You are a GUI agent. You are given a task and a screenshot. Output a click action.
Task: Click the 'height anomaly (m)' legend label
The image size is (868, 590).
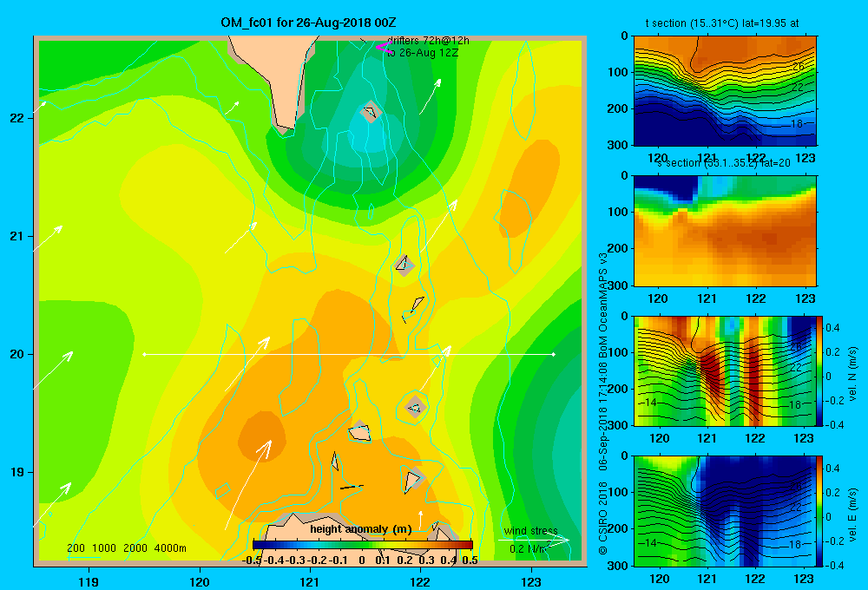pos(361,529)
